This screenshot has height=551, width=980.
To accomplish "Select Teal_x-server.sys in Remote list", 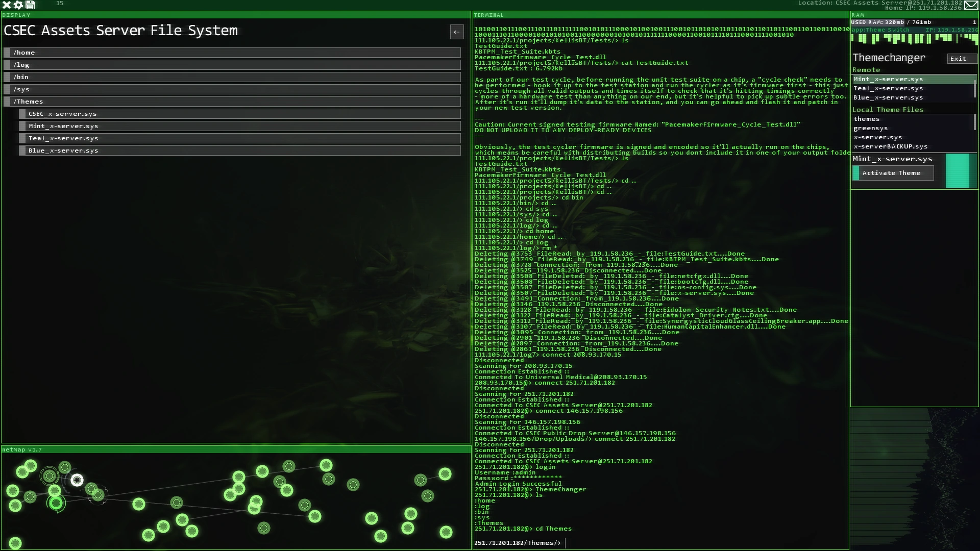I will [888, 88].
